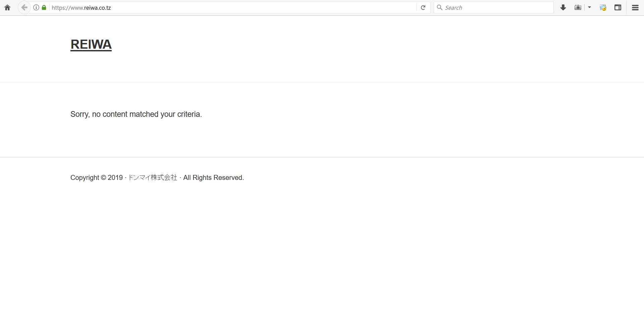Click the 'Copyright © 2019' footer text
The width and height of the screenshot is (644, 332).
(x=96, y=178)
